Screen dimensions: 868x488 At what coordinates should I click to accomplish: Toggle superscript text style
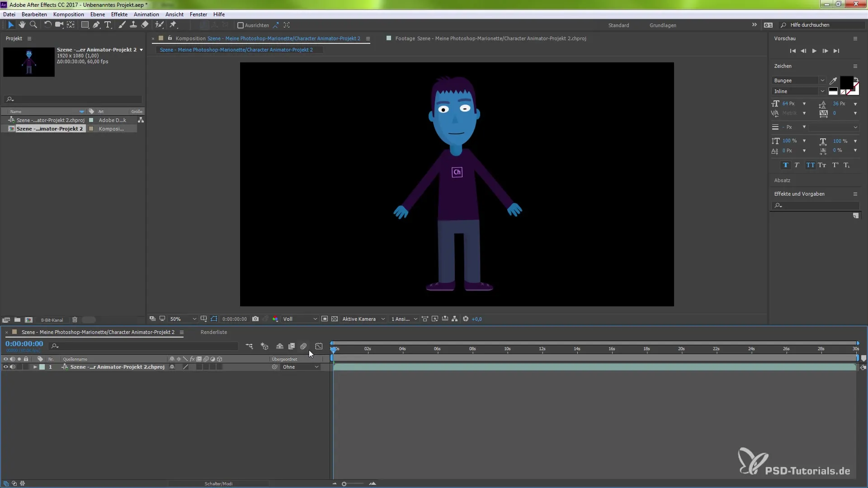point(835,165)
